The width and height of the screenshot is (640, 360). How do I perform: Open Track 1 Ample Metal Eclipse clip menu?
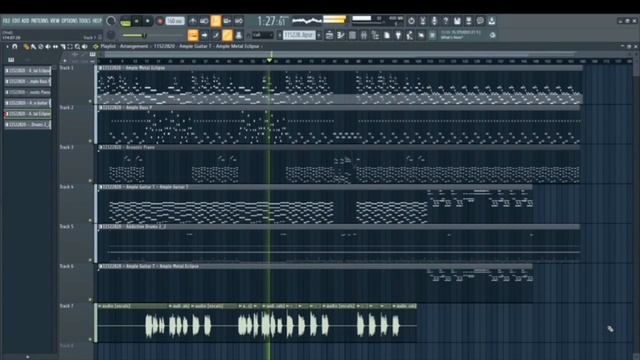(100, 68)
